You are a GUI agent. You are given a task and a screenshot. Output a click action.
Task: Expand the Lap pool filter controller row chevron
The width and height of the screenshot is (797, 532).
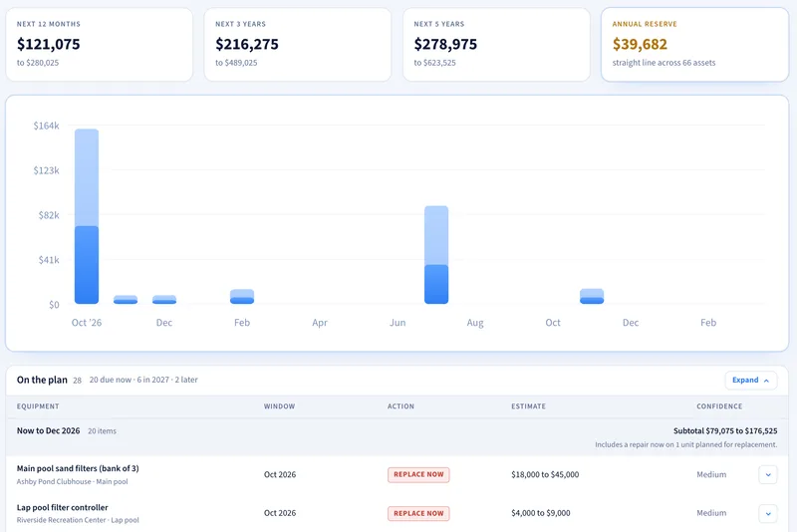point(767,513)
